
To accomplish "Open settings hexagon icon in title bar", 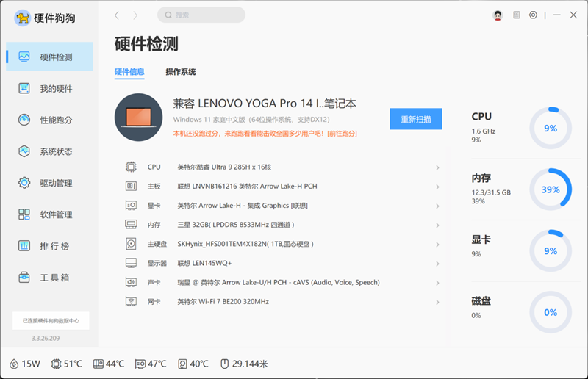I will [x=533, y=15].
